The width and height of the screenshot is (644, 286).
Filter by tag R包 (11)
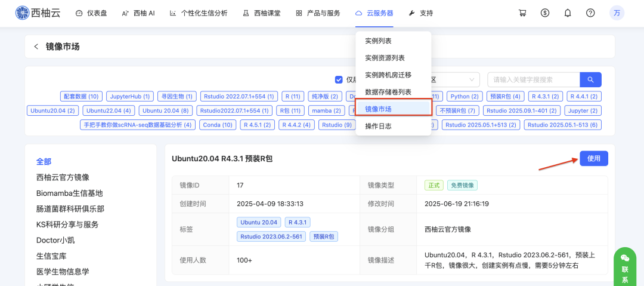pos(290,110)
